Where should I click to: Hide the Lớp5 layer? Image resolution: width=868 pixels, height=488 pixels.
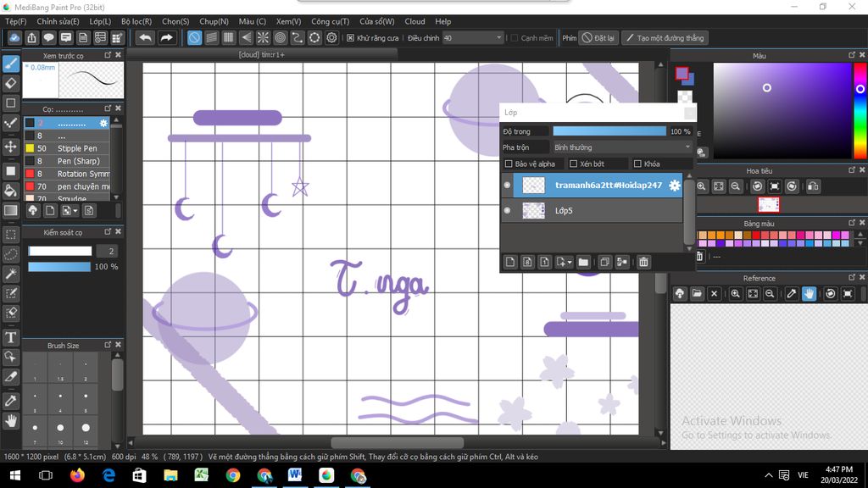click(507, 210)
